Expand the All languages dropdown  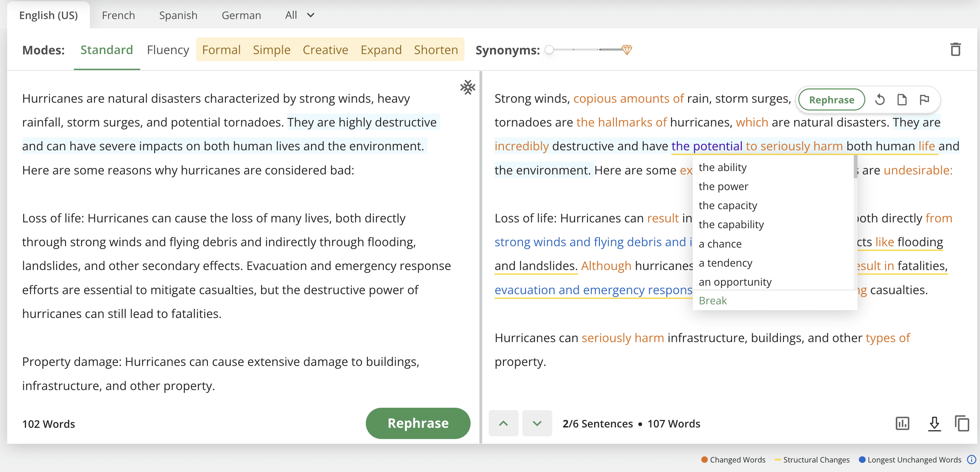300,15
